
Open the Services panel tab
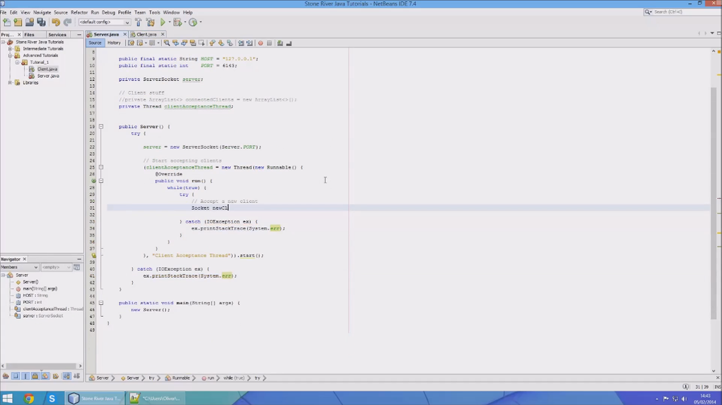57,34
